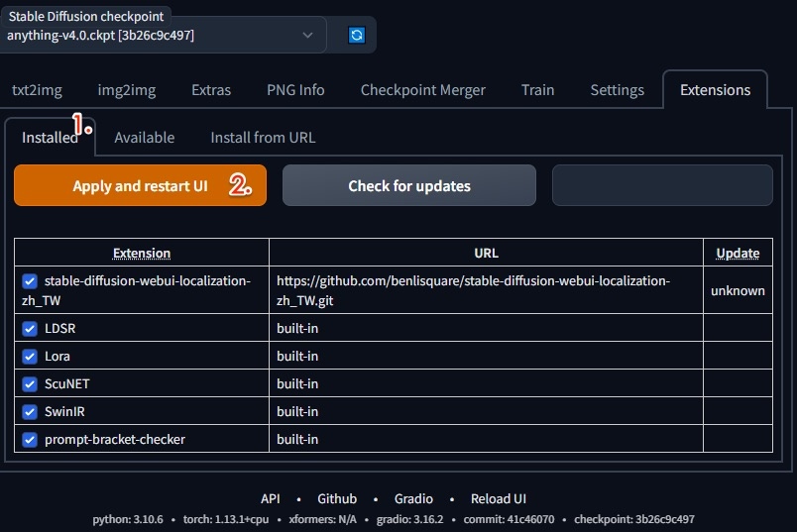Click 'built-in' in the Lora row

297,357
